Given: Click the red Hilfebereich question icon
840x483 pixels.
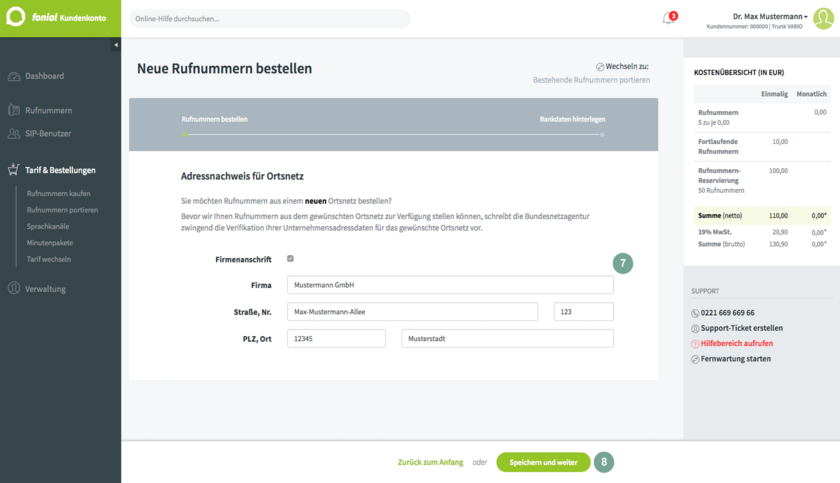Looking at the screenshot, I should coord(695,344).
